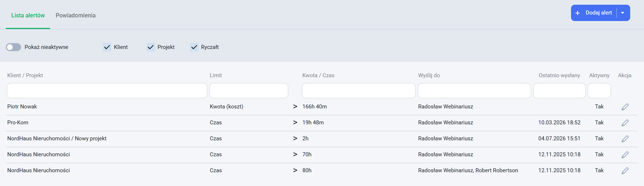Focus the Klient / Projekt filter field
The width and height of the screenshot is (644, 186).
tap(107, 91)
